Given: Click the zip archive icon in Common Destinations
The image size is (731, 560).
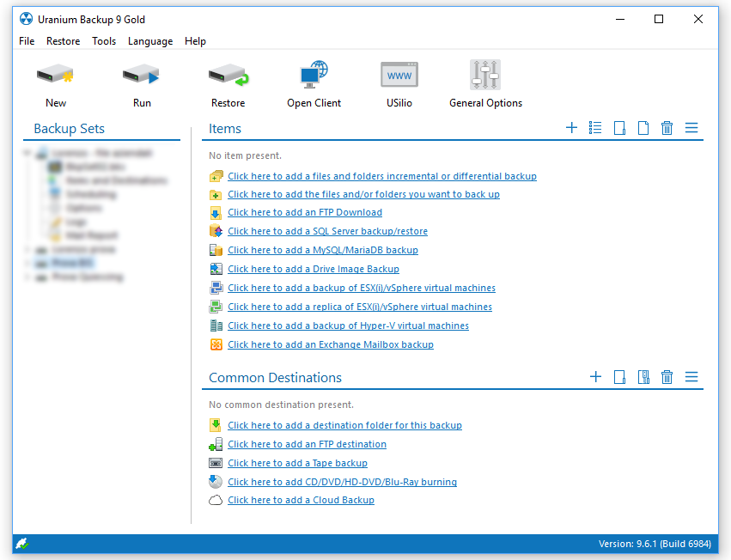Looking at the screenshot, I should tap(643, 377).
